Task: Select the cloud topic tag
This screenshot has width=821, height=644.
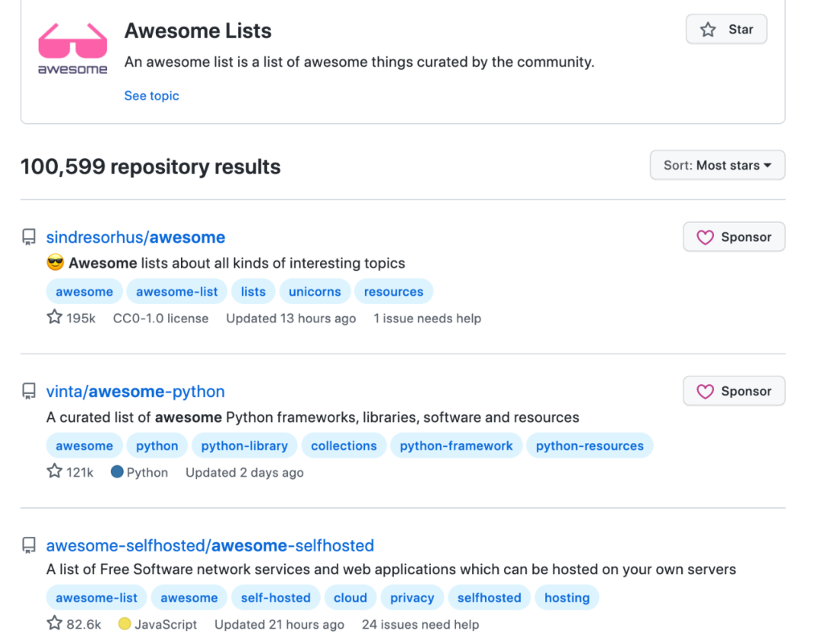Action: 350,598
